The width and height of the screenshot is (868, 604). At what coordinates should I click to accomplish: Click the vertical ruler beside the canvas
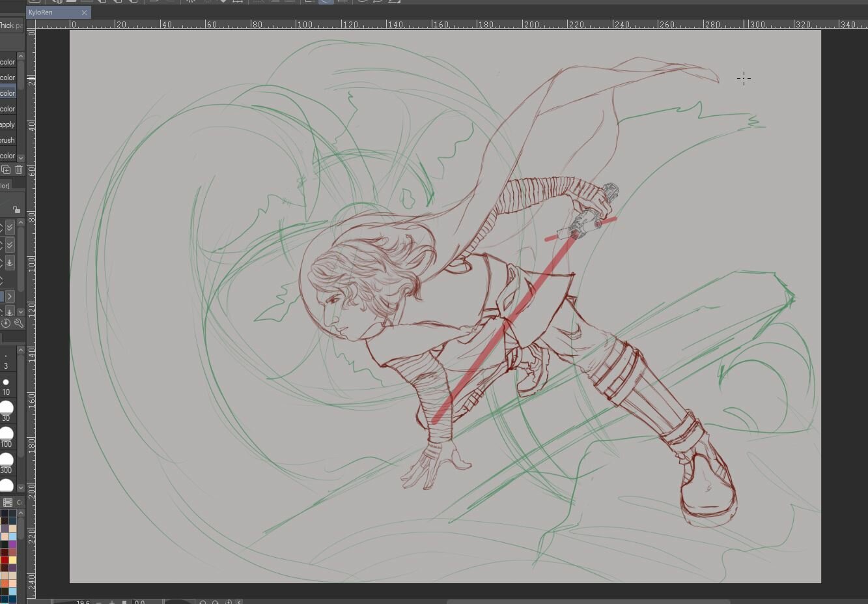31,313
